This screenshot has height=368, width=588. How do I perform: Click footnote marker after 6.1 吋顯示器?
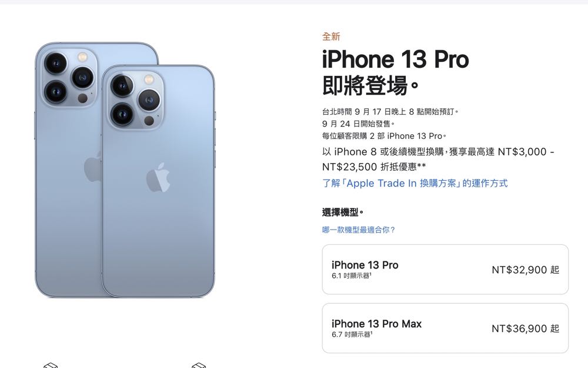pos(370,274)
